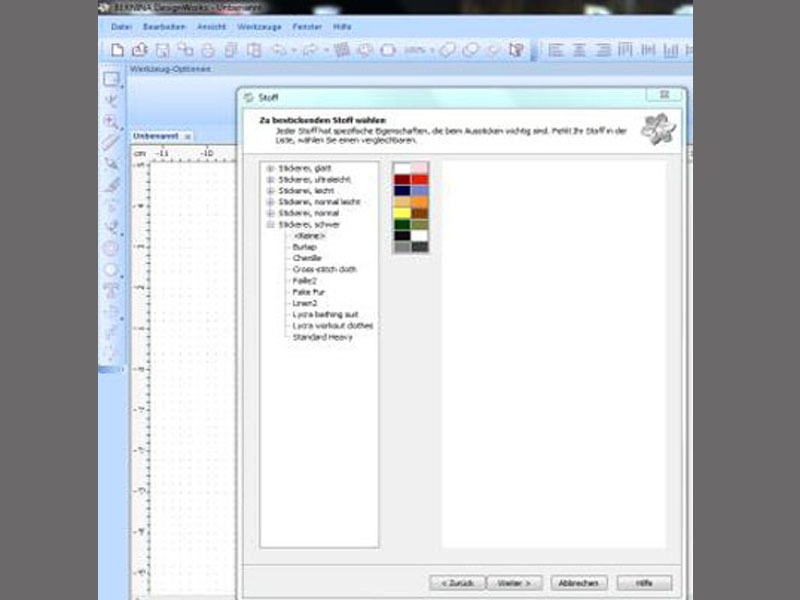
Task: Open the Werkzeuge menu
Action: point(259,27)
